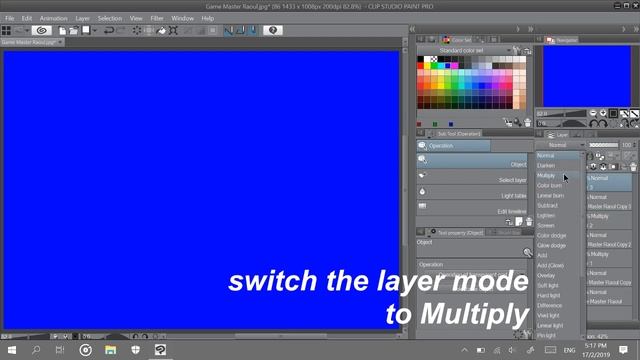The height and width of the screenshot is (360, 640).
Task: Click rotate right icon in Navigator
Action: click(603, 123)
